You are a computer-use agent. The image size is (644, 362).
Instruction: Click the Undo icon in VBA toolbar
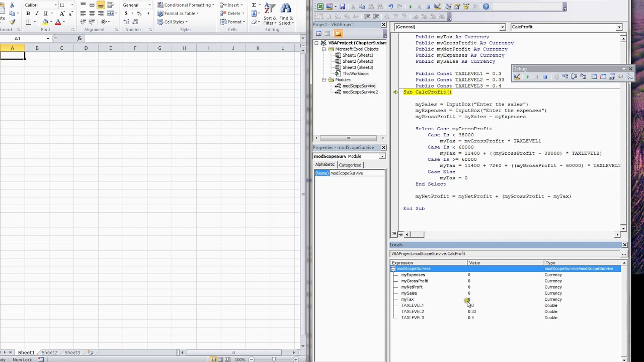pos(391,7)
